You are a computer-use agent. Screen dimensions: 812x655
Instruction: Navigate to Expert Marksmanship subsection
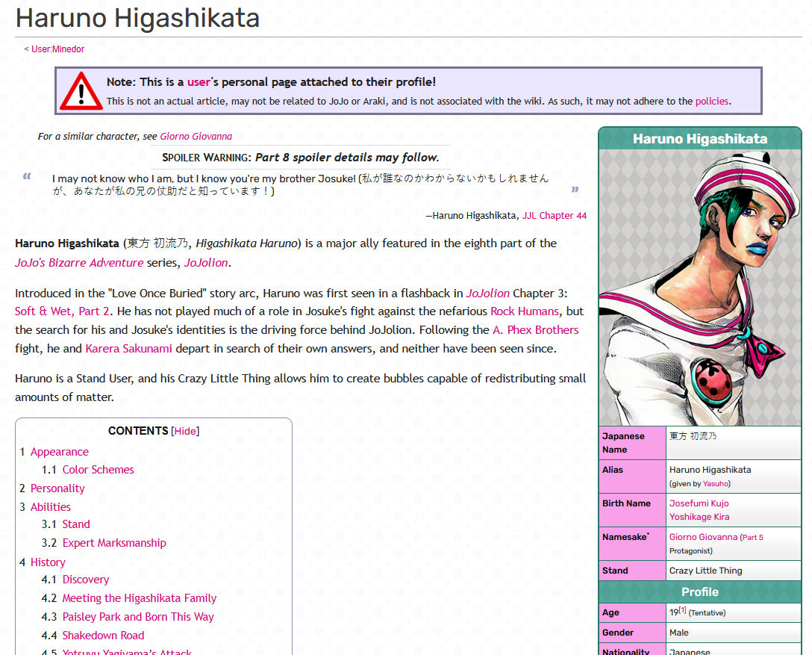pos(114,543)
